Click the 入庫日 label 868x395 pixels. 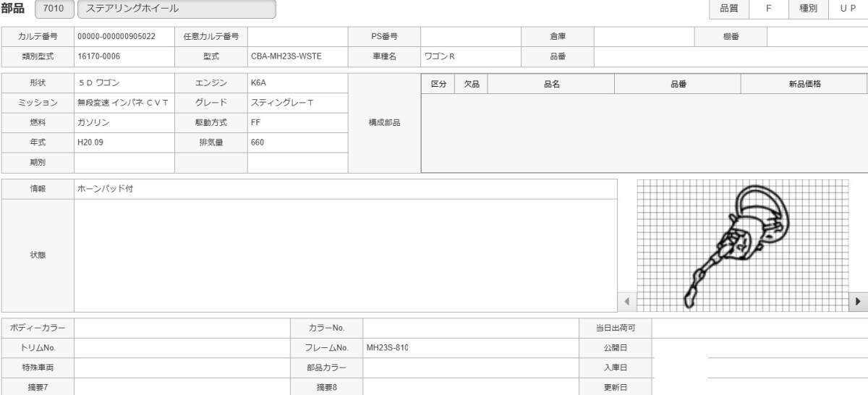pyautogui.click(x=616, y=368)
